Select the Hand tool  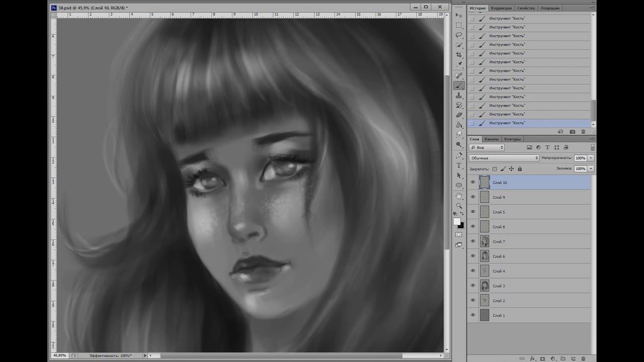(459, 196)
